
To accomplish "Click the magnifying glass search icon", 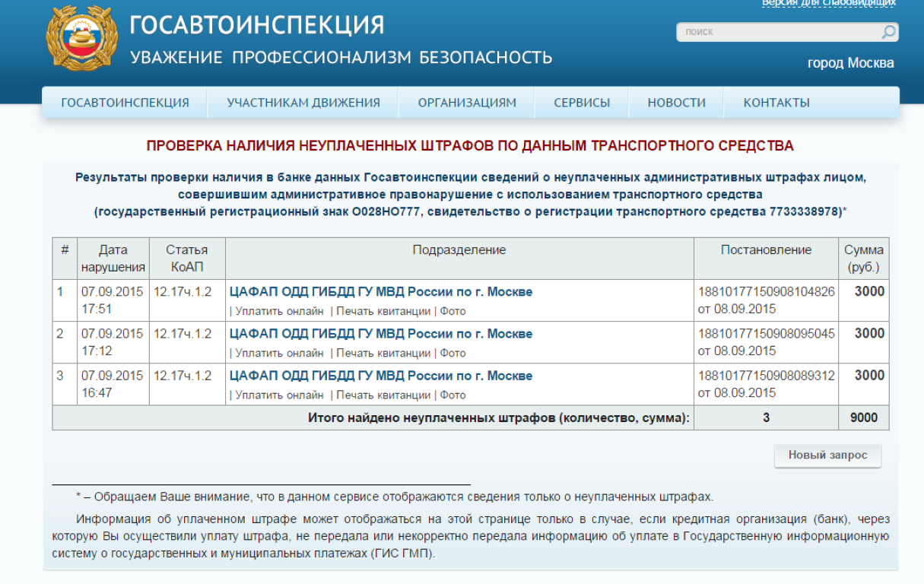I will (887, 32).
